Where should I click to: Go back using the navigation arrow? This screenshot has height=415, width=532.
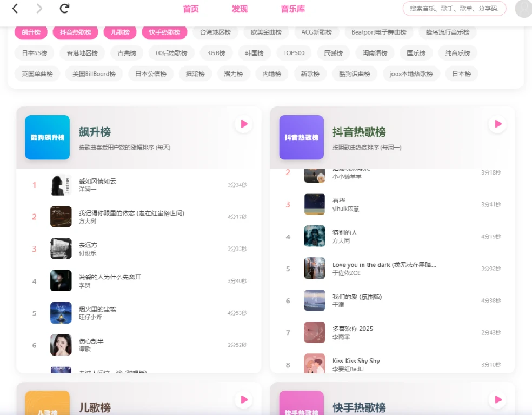[x=15, y=9]
